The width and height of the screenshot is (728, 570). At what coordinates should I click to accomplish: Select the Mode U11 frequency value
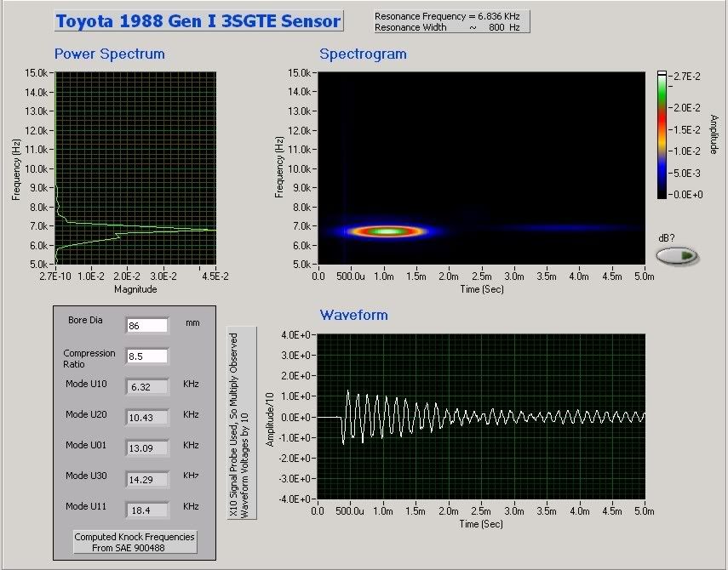click(x=146, y=509)
